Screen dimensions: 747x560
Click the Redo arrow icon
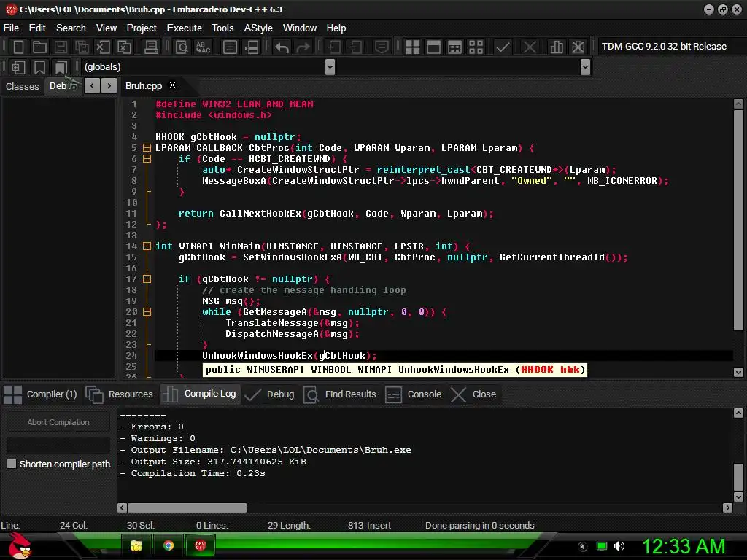click(x=303, y=47)
